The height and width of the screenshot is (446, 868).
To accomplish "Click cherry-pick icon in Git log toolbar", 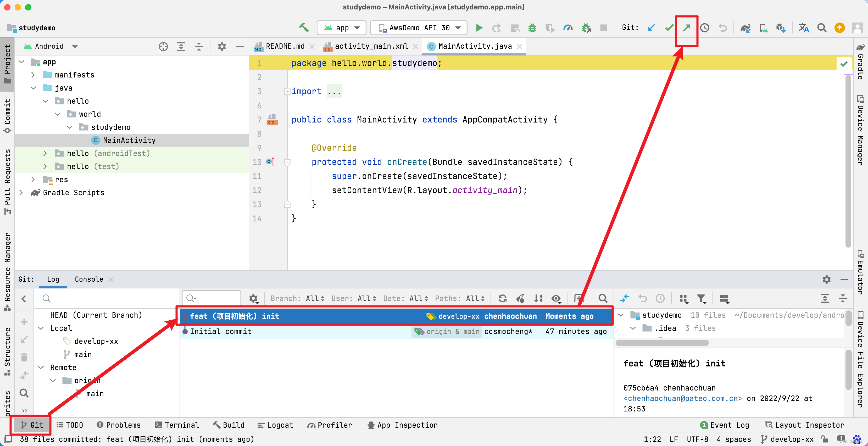I will (x=520, y=298).
